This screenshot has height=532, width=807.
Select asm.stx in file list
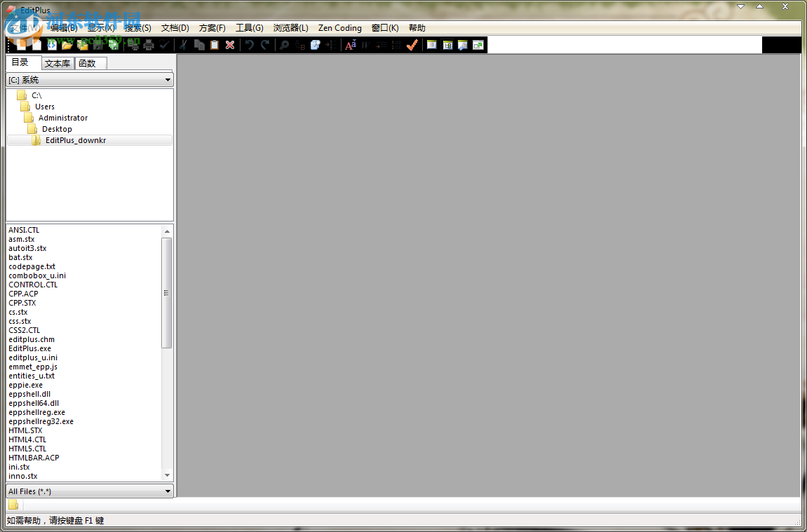point(22,239)
